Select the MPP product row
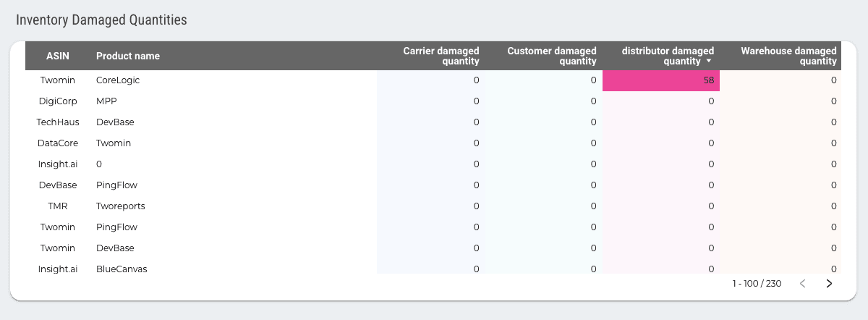This screenshot has height=320, width=868. pyautogui.click(x=106, y=101)
